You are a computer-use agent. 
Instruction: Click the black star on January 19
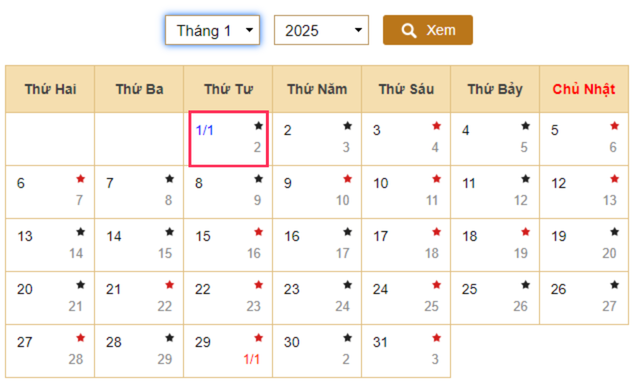tap(615, 232)
